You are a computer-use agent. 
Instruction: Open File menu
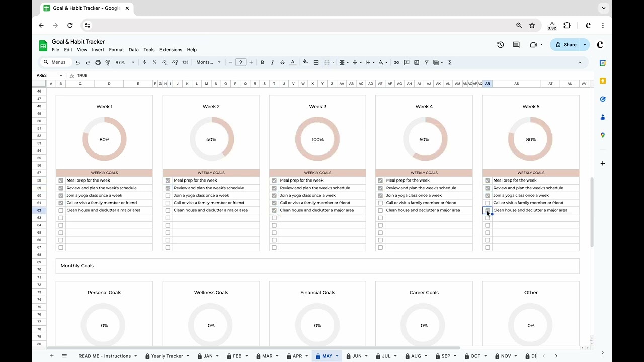(55, 50)
